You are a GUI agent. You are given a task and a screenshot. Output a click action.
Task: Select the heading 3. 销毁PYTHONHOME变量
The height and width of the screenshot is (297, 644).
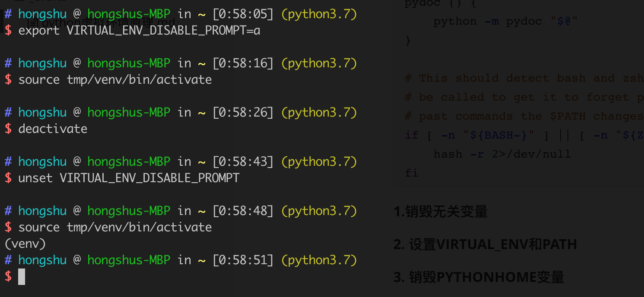(x=478, y=277)
